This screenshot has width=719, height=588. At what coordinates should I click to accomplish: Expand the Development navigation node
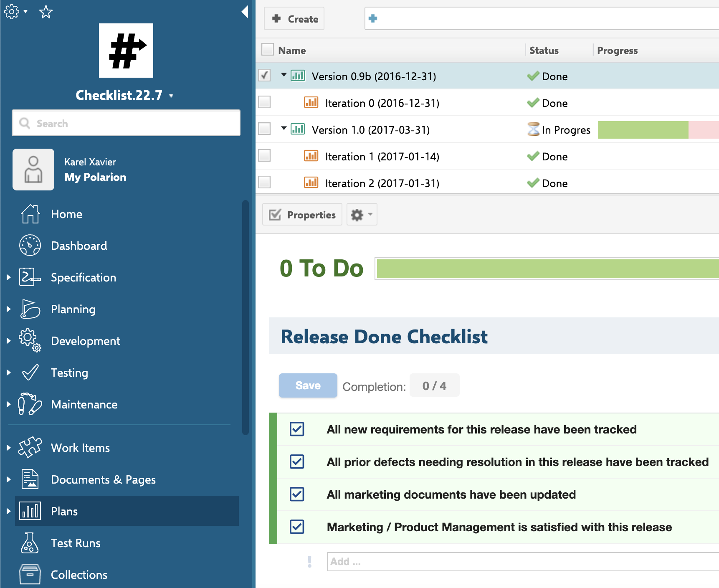pos(8,341)
